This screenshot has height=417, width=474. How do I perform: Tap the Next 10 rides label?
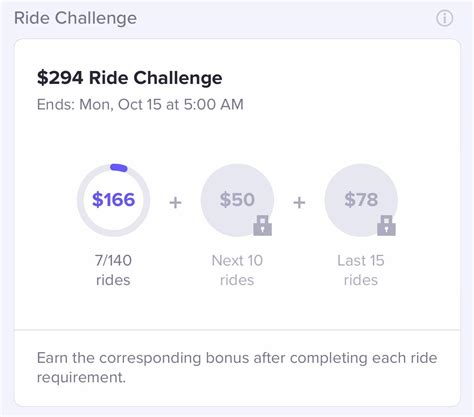(237, 270)
